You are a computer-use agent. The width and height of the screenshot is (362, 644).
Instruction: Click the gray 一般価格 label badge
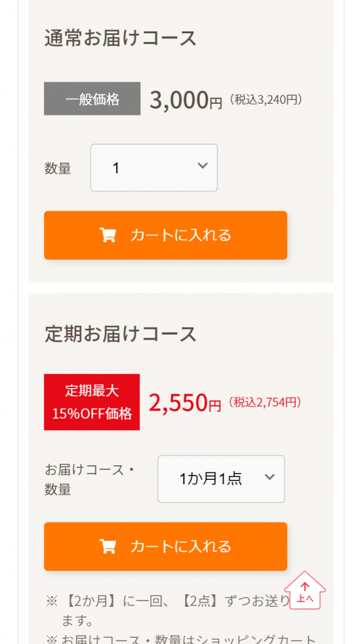point(92,99)
